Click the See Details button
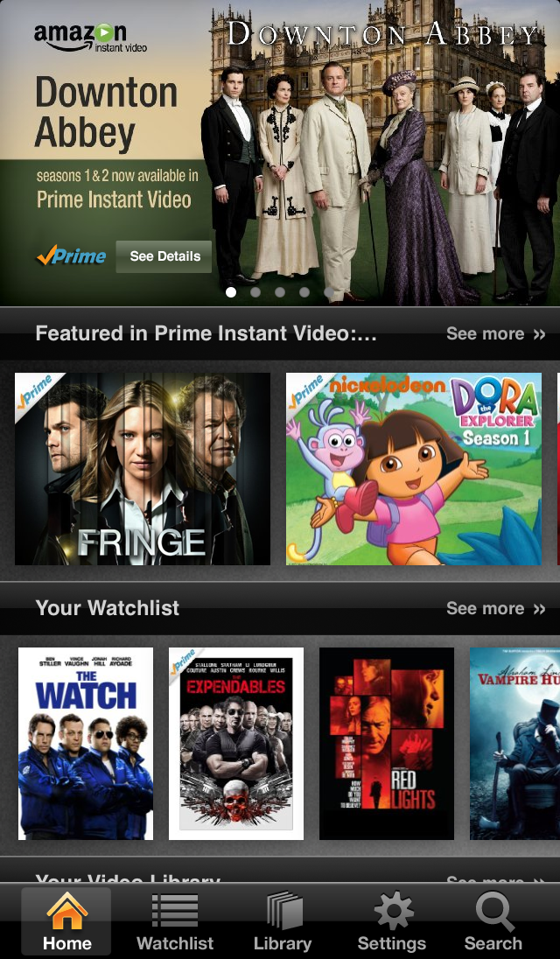 pyautogui.click(x=164, y=256)
